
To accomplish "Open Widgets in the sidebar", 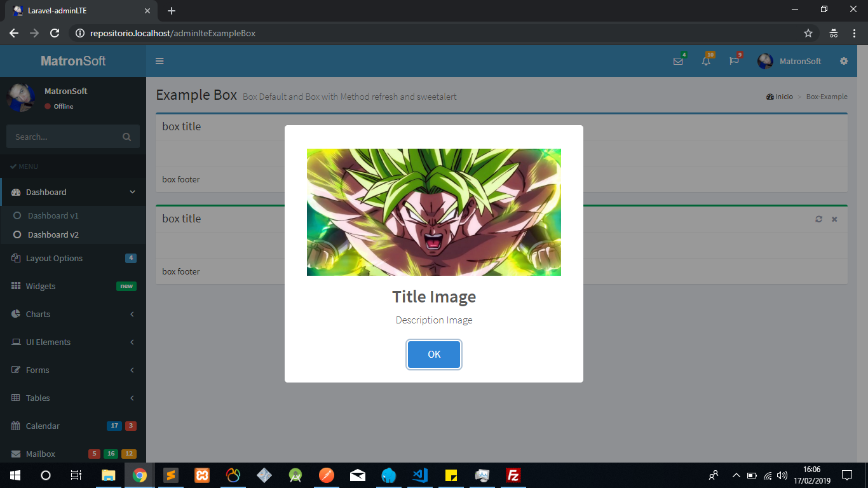I will pos(73,286).
